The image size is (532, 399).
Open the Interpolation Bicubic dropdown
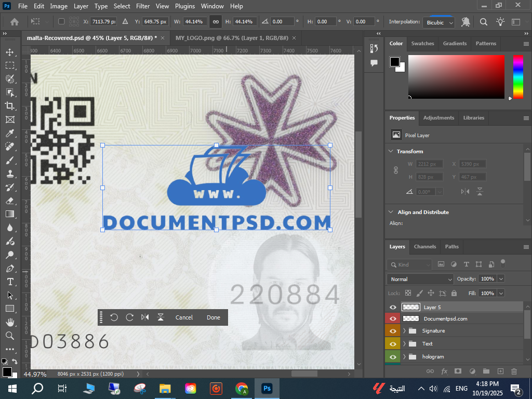(x=438, y=22)
